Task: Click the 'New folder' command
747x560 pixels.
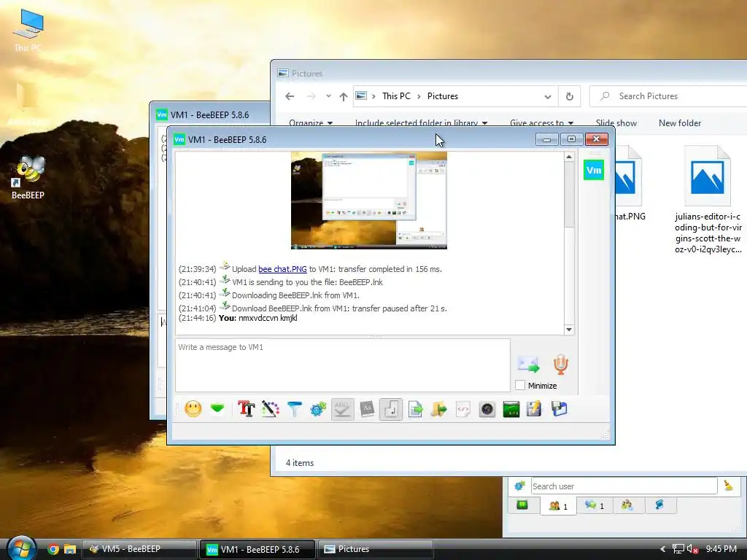Action: [x=680, y=122]
